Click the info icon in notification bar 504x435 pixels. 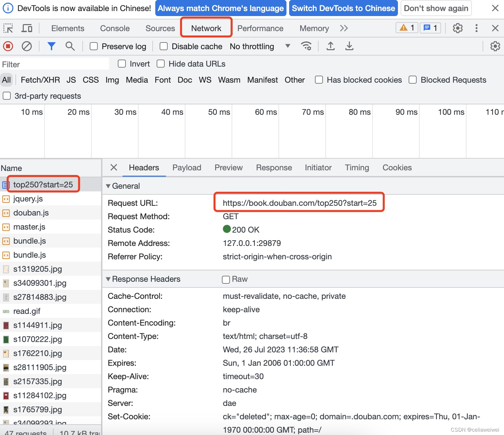tap(8, 8)
